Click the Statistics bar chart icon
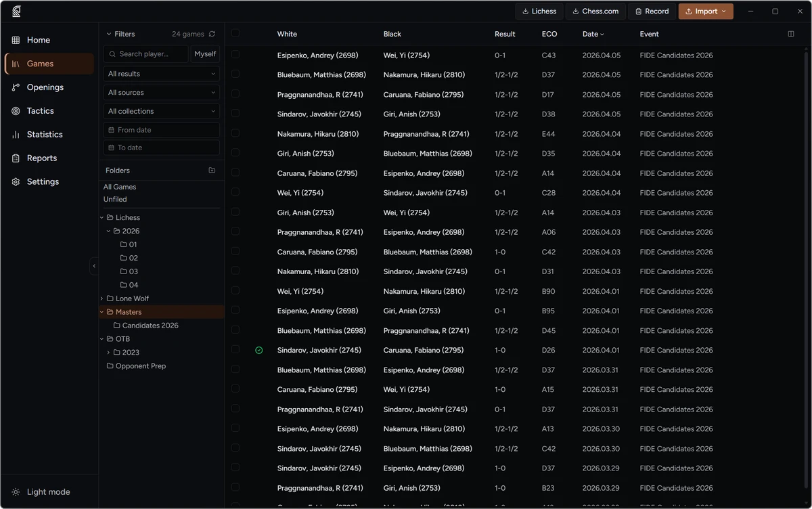812x509 pixels. pos(16,135)
